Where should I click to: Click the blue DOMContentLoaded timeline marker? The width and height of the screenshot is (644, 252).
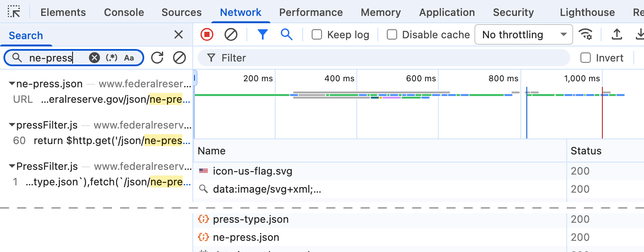click(527, 113)
